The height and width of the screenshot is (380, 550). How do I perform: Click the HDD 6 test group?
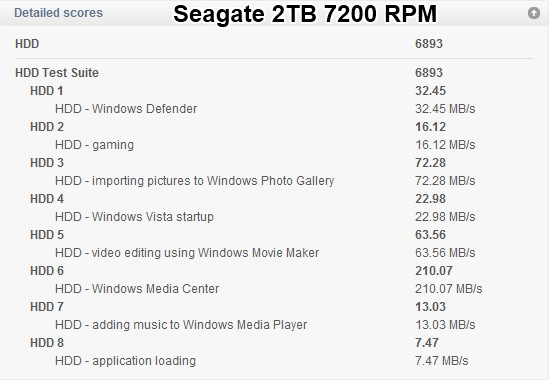pyautogui.click(x=47, y=271)
